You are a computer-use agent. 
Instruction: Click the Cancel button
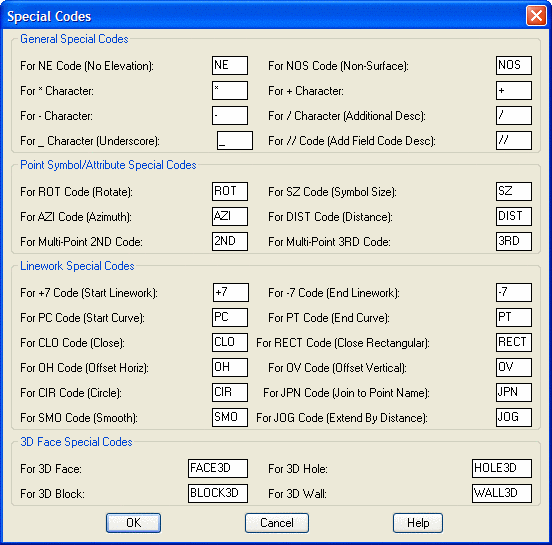click(x=277, y=523)
